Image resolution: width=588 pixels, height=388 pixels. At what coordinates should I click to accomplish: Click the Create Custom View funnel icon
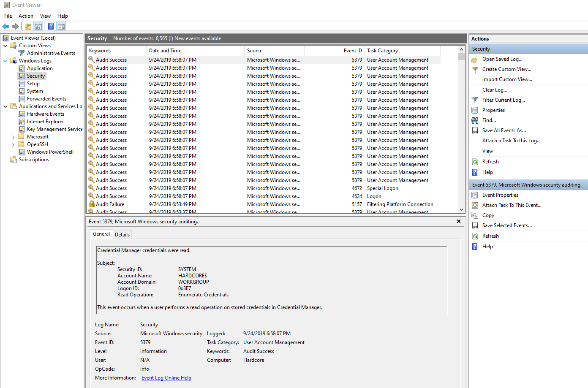click(475, 69)
